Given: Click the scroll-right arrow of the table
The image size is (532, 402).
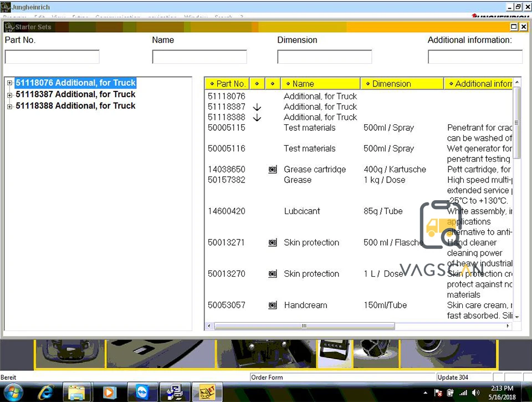Looking at the screenshot, I should pos(508,326).
